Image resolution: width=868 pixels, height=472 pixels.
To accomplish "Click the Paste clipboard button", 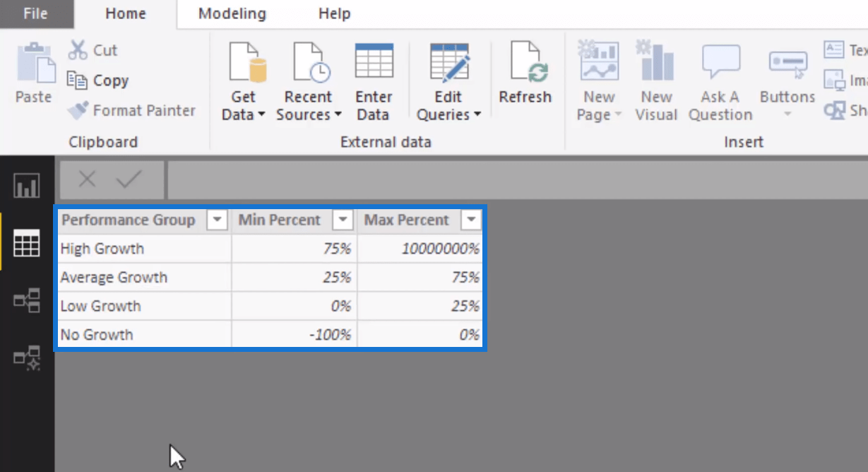I will 34,72.
